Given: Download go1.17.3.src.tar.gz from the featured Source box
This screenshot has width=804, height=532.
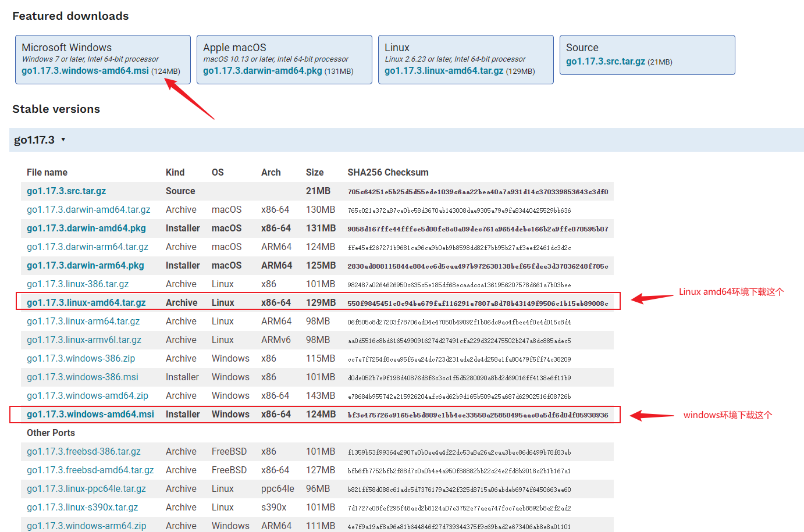Looking at the screenshot, I should pyautogui.click(x=605, y=62).
